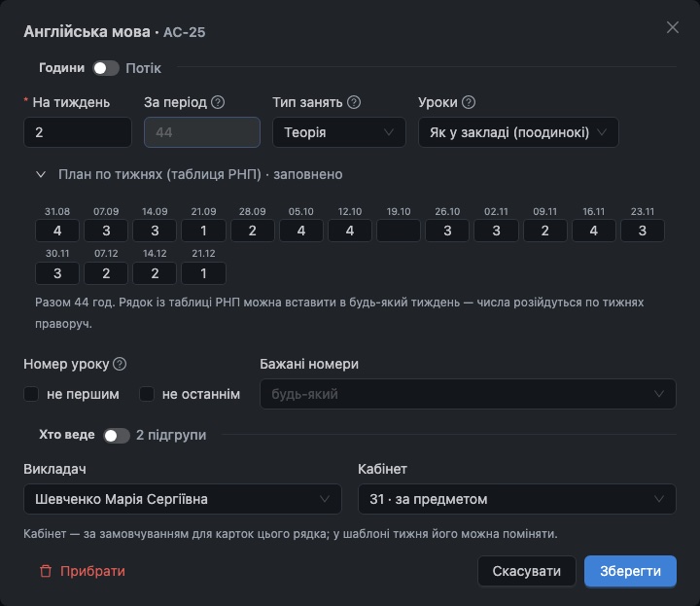The image size is (700, 606).
Task: Edit hours for week 28.09
Action: 252,231
